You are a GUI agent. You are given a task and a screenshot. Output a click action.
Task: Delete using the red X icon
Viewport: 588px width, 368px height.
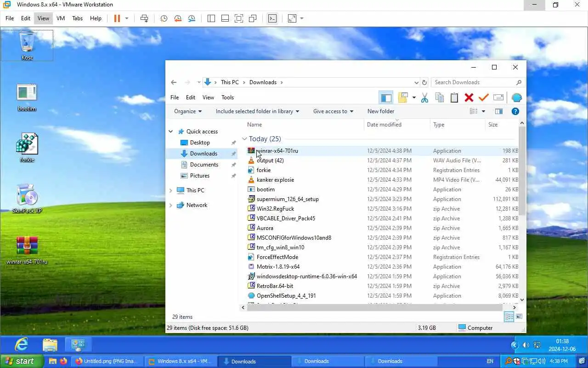(x=469, y=98)
